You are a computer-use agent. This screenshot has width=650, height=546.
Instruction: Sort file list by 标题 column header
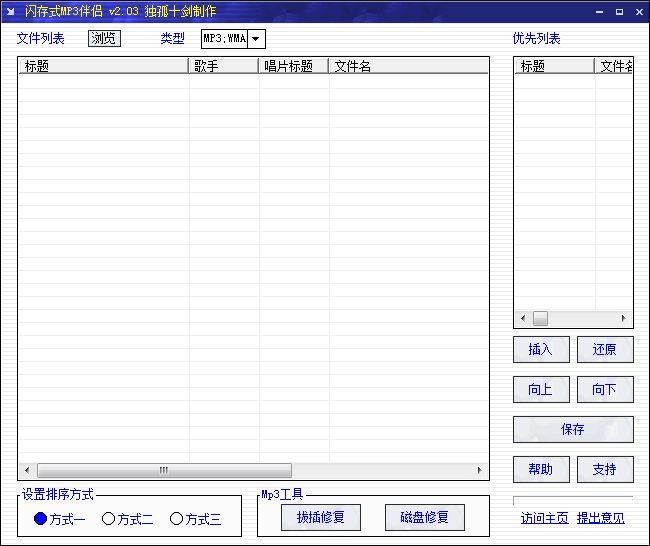104,66
